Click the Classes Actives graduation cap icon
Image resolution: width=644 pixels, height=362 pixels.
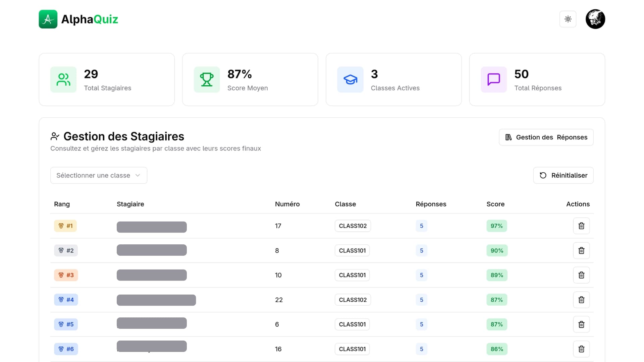click(x=350, y=79)
